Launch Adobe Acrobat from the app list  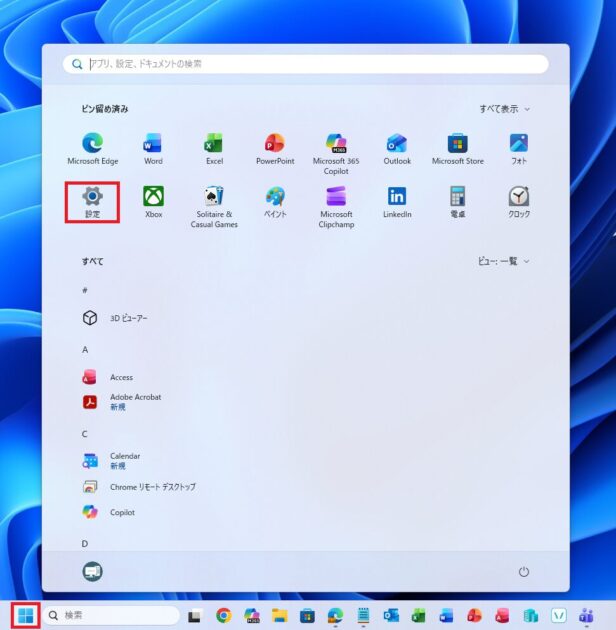(122, 401)
